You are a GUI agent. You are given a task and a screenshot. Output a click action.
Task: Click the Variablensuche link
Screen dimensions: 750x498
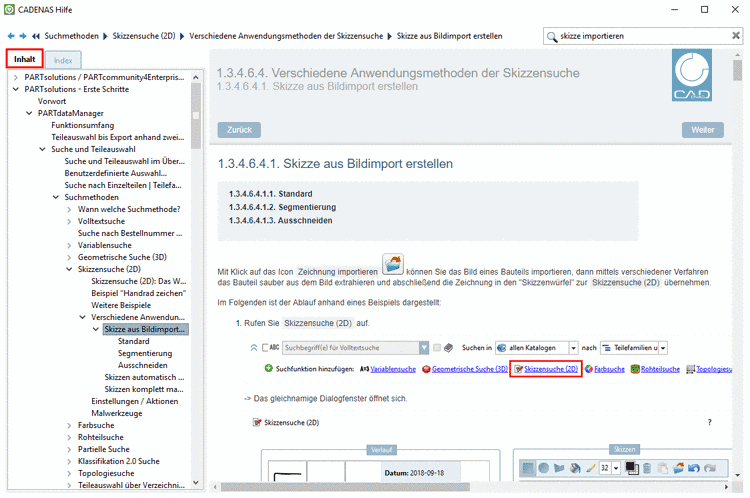(393, 369)
